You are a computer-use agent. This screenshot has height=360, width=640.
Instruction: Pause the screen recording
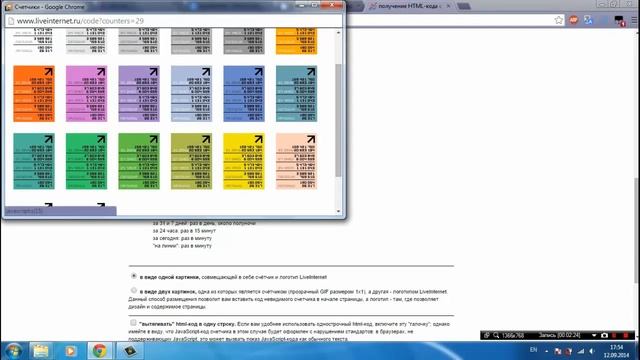coord(615,335)
